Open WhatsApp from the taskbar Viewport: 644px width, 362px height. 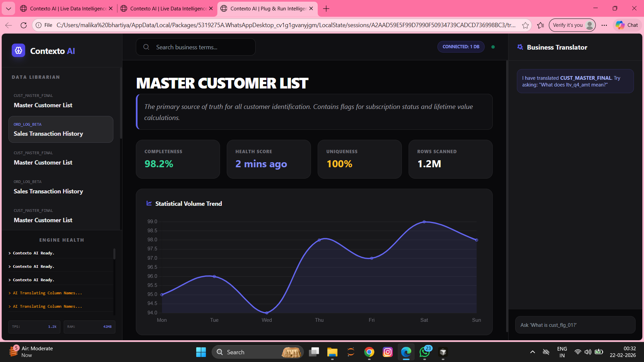[x=425, y=352]
